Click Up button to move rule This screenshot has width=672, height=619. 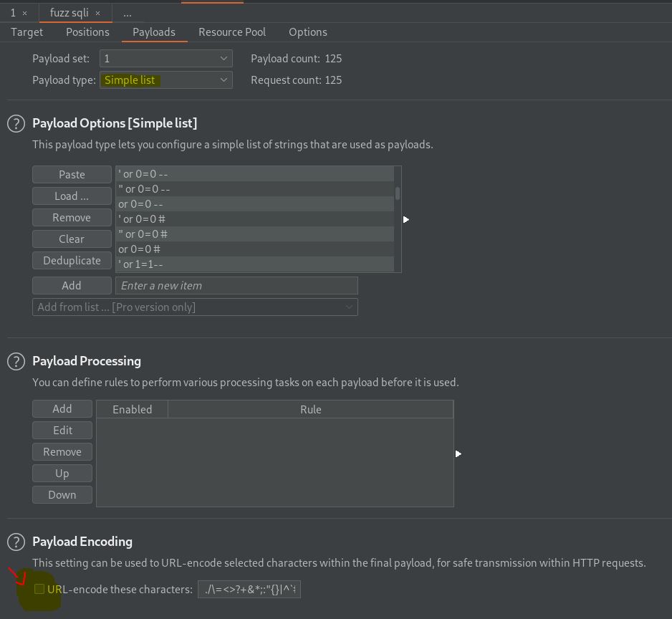[62, 474]
